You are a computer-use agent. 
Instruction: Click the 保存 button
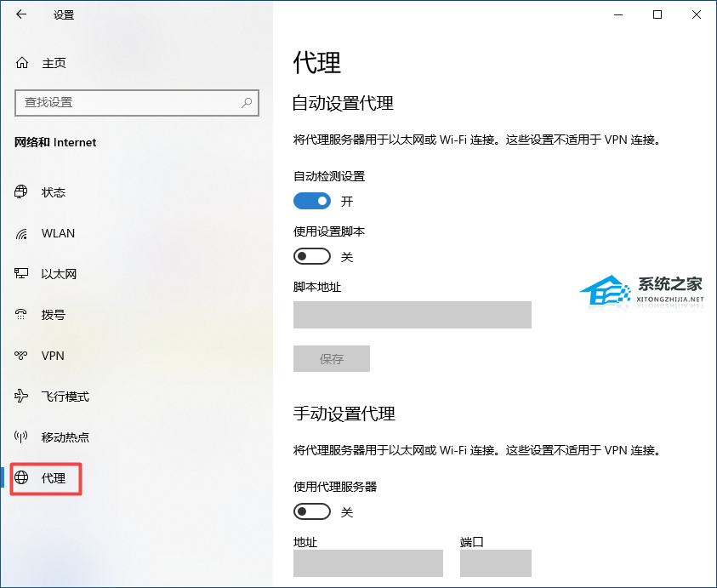pos(332,359)
